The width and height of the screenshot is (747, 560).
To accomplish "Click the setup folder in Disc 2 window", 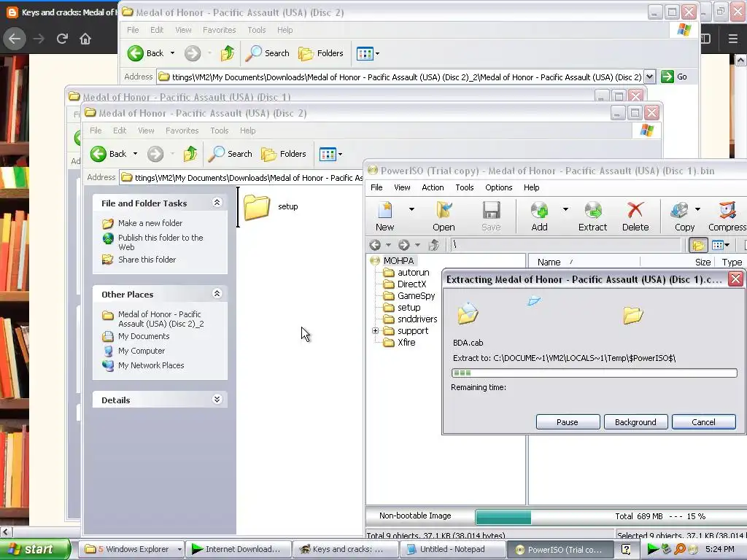I will (271, 206).
